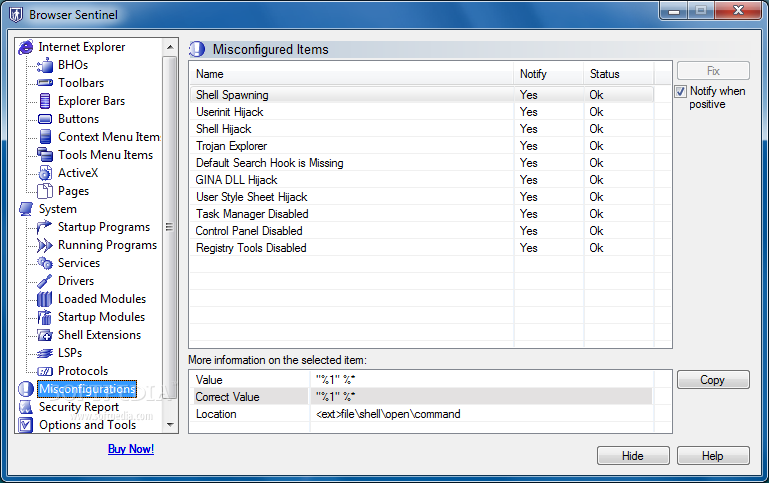769x483 pixels.
Task: Click the Browser Sentinel title bar icon
Action: 16,15
